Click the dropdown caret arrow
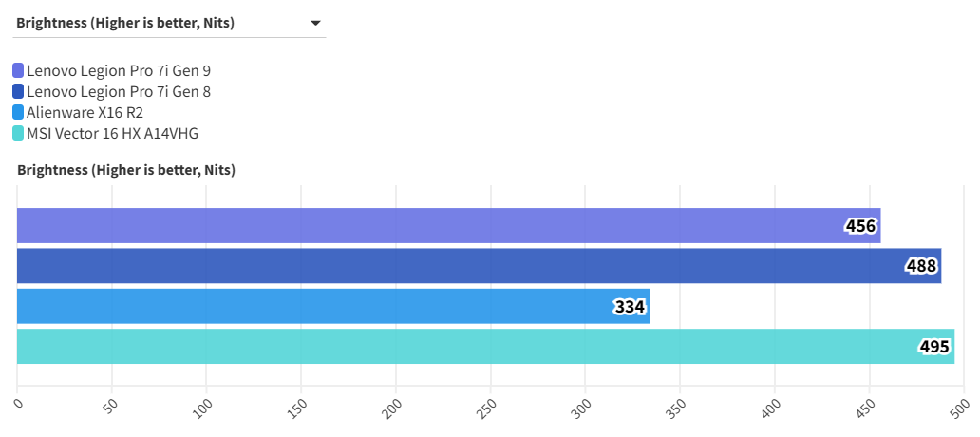 [315, 23]
